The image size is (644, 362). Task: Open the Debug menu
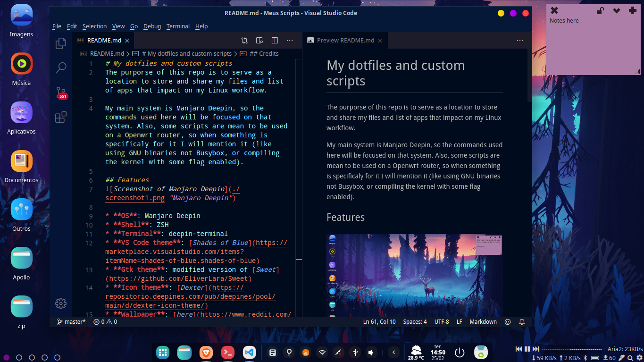point(152,26)
